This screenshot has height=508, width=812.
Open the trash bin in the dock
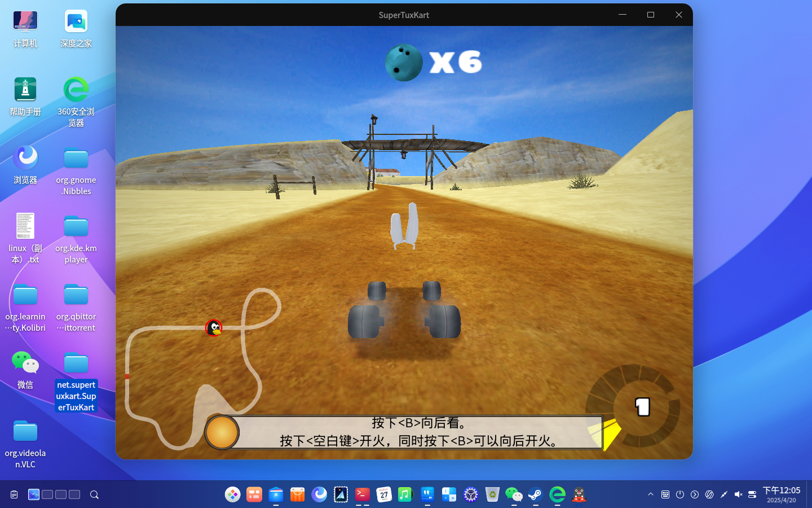(x=492, y=494)
